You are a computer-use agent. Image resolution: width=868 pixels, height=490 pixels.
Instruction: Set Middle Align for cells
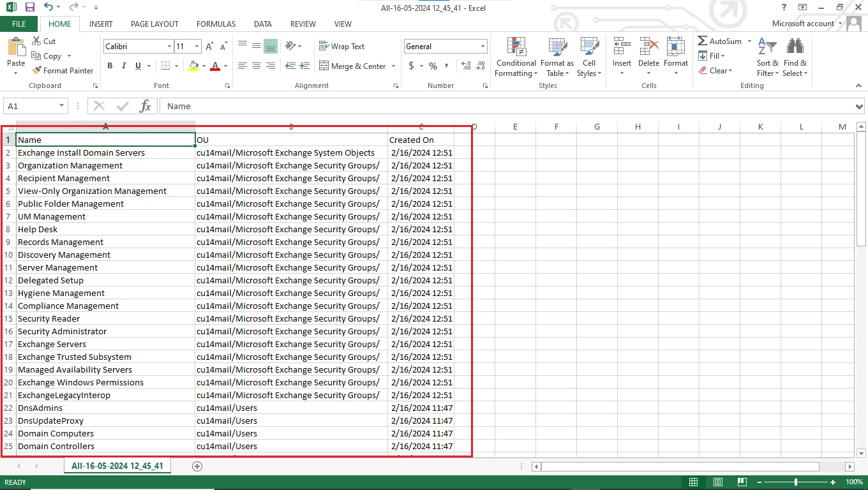[257, 46]
